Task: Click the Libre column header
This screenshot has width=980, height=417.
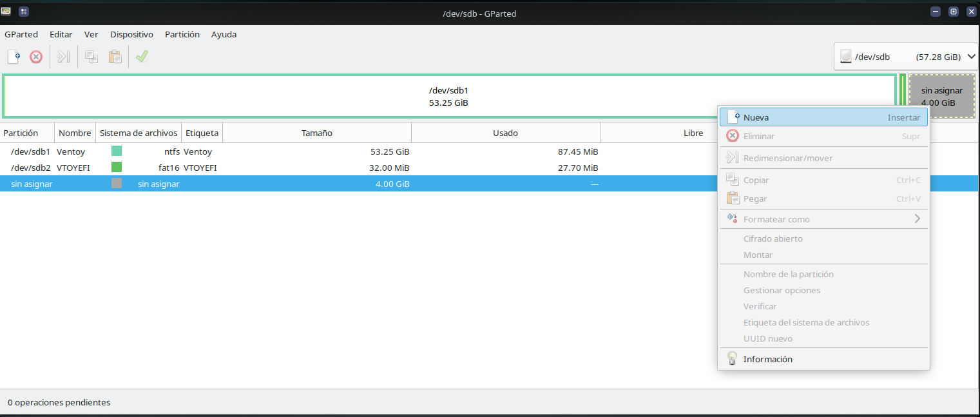Action: [x=693, y=133]
